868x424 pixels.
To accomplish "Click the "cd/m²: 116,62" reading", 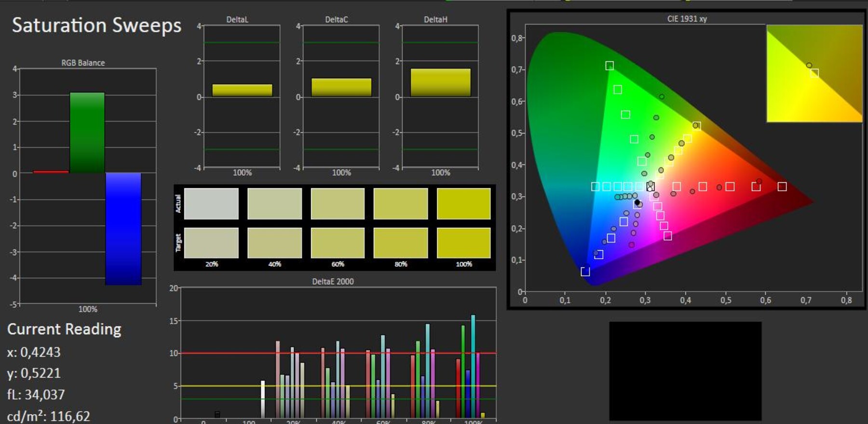I will coord(48,416).
